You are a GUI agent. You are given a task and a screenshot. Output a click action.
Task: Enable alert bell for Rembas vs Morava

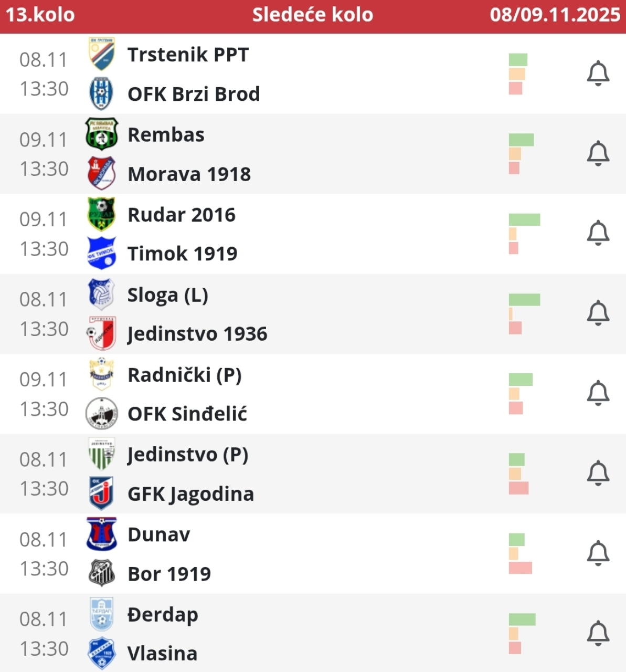click(x=598, y=153)
